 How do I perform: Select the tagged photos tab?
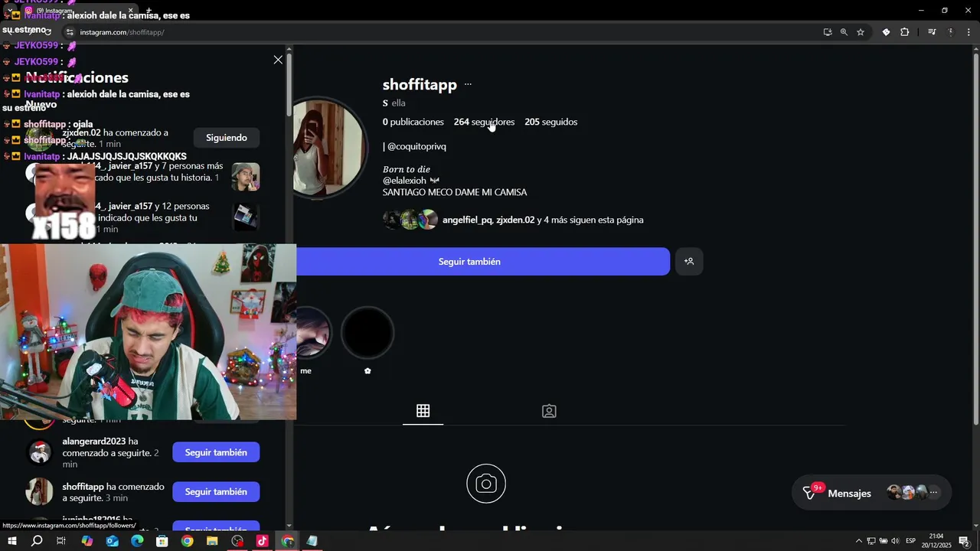pos(549,411)
